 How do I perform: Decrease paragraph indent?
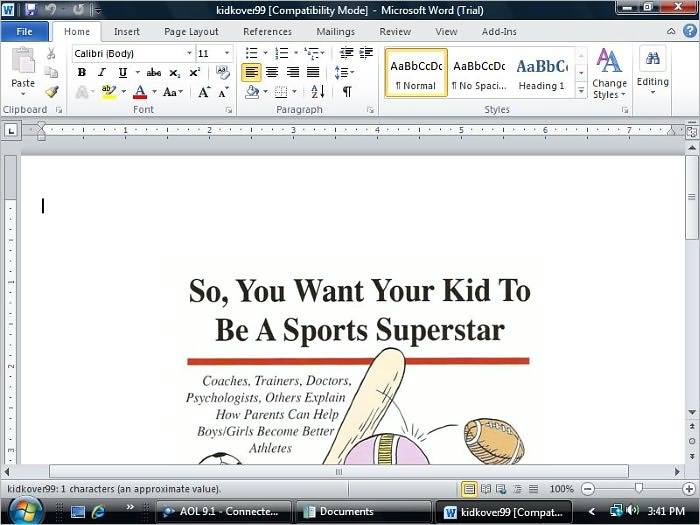(x=346, y=53)
